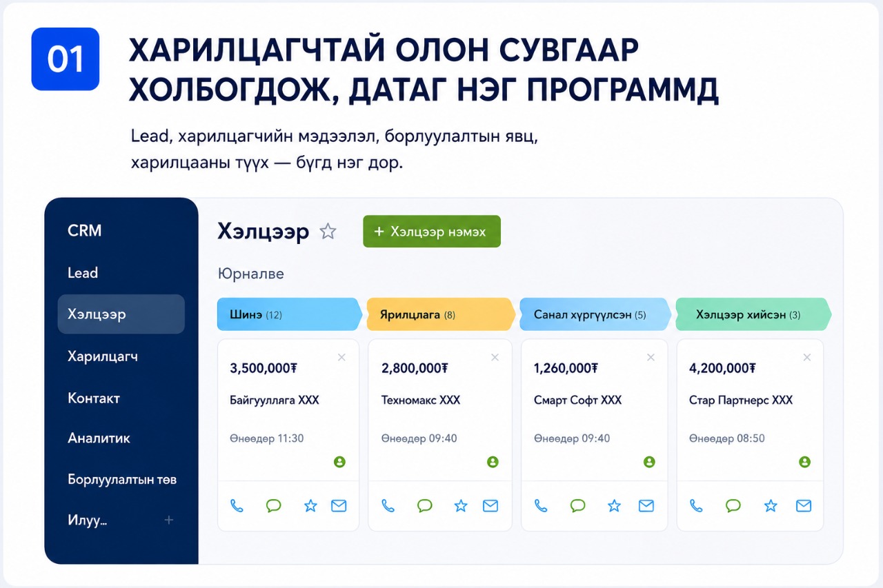
Task: Open chat on the Стар Партнерс ХХХ card
Action: [x=733, y=506]
